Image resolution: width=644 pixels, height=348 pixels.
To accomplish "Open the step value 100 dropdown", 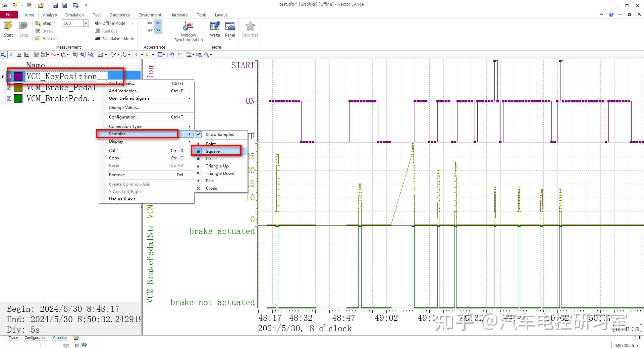I will pos(86,23).
